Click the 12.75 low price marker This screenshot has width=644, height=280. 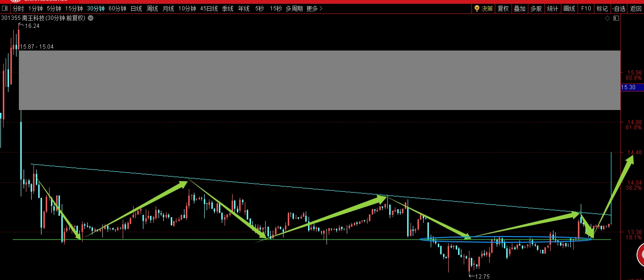coord(482,277)
